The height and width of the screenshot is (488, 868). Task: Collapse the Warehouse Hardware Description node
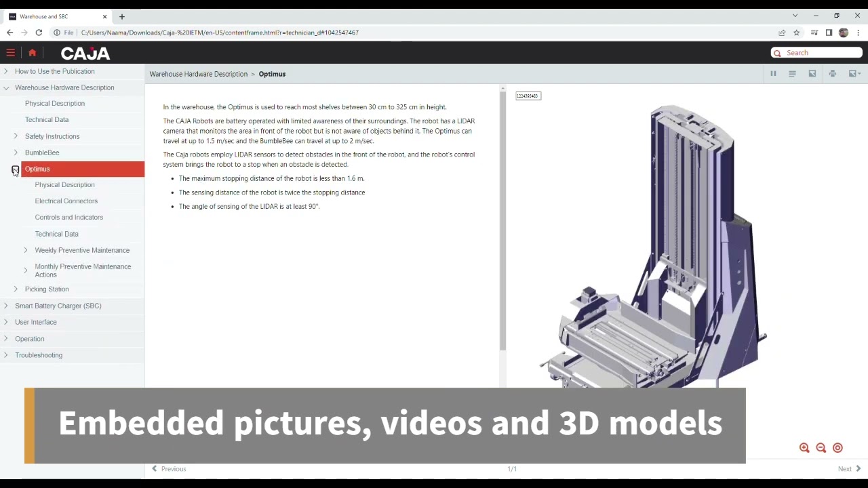(x=6, y=87)
